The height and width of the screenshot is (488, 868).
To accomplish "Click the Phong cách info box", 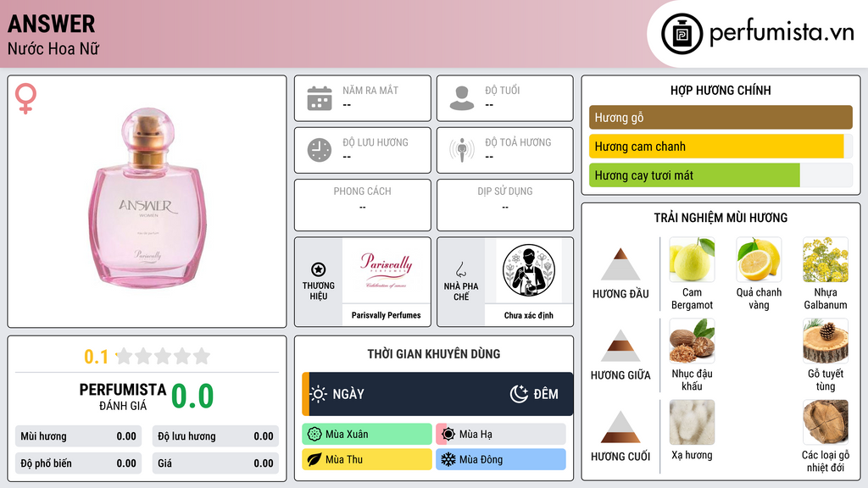I will click(x=363, y=205).
